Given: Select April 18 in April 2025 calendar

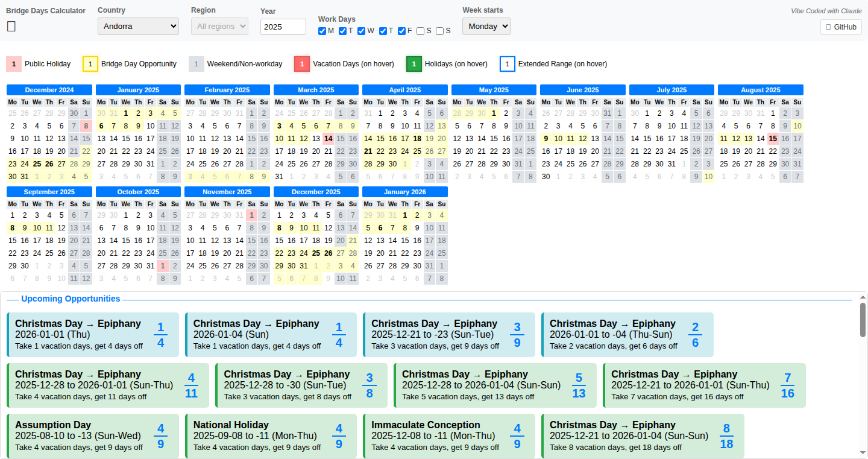Looking at the screenshot, I should (x=417, y=138).
